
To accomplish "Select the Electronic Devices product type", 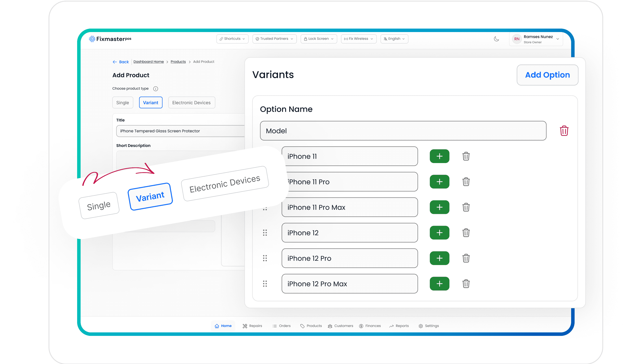I will click(x=191, y=102).
